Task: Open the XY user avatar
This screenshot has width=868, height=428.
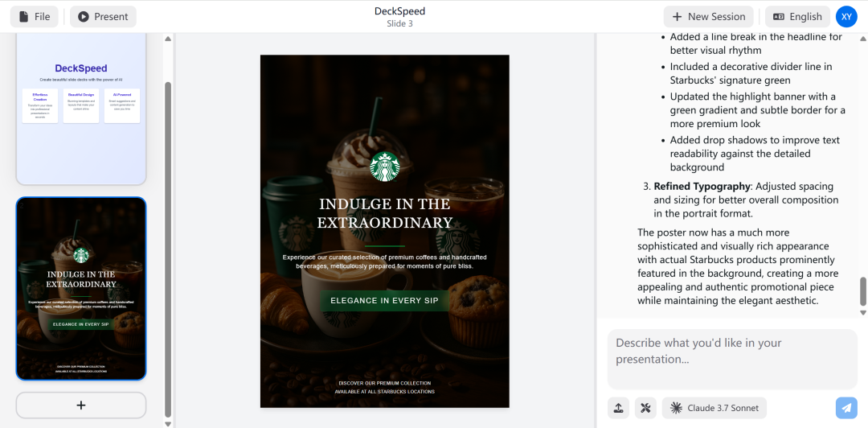Action: pos(846,17)
